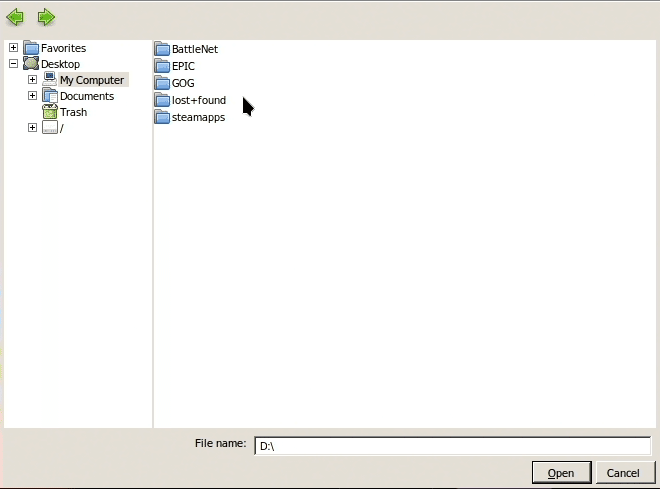Select the GOG folder name

[x=183, y=83]
